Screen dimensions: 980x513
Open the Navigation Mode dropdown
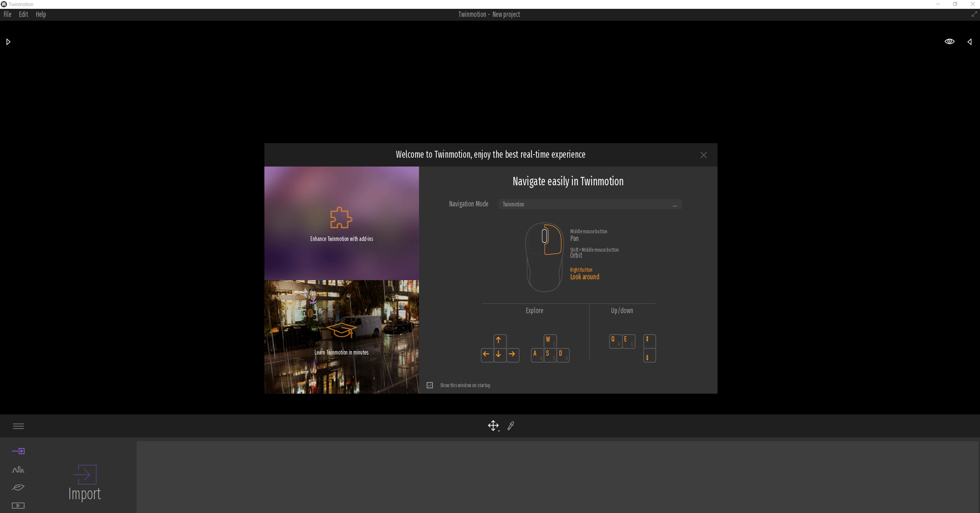[x=590, y=204]
